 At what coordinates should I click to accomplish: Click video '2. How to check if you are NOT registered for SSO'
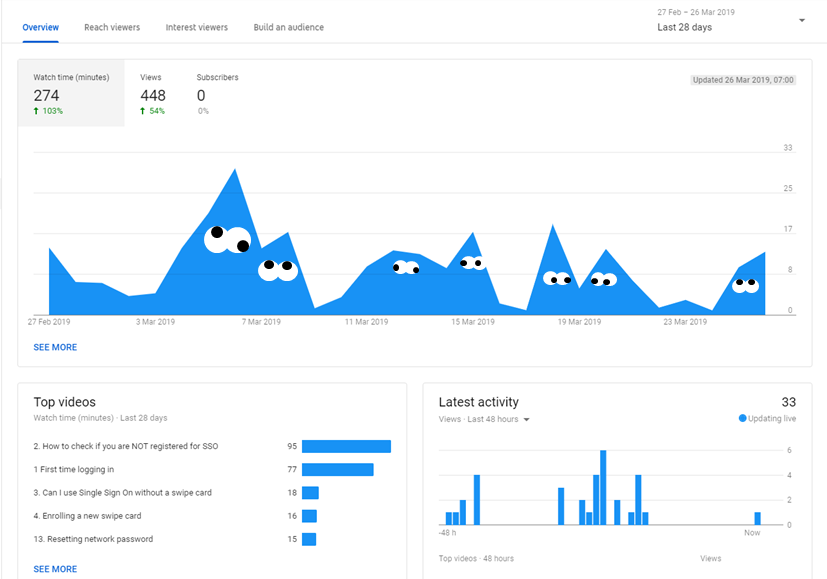pyautogui.click(x=126, y=446)
